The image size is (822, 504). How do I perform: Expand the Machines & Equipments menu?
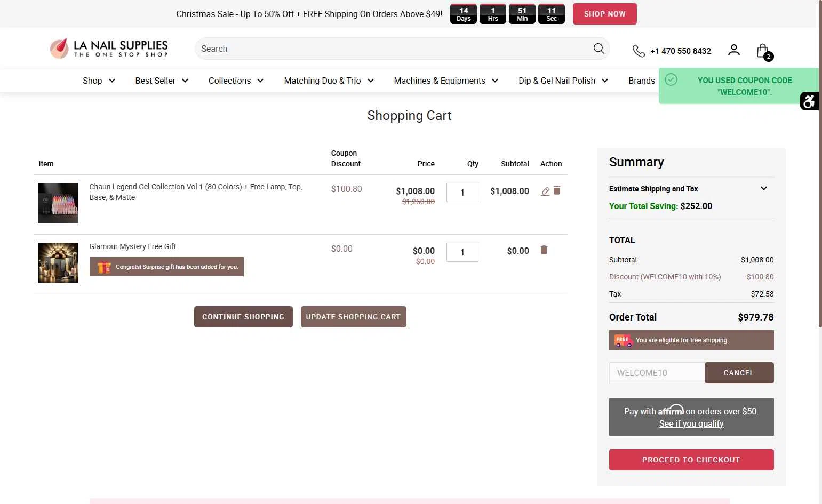[446, 81]
